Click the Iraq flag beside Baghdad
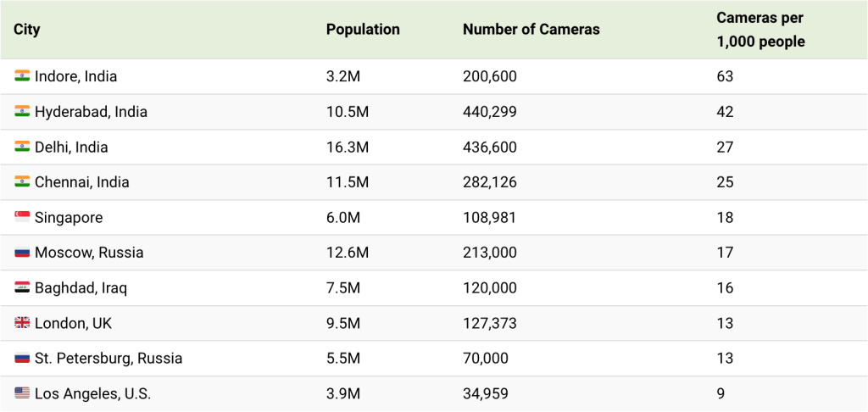The height and width of the screenshot is (412, 868). pos(22,287)
